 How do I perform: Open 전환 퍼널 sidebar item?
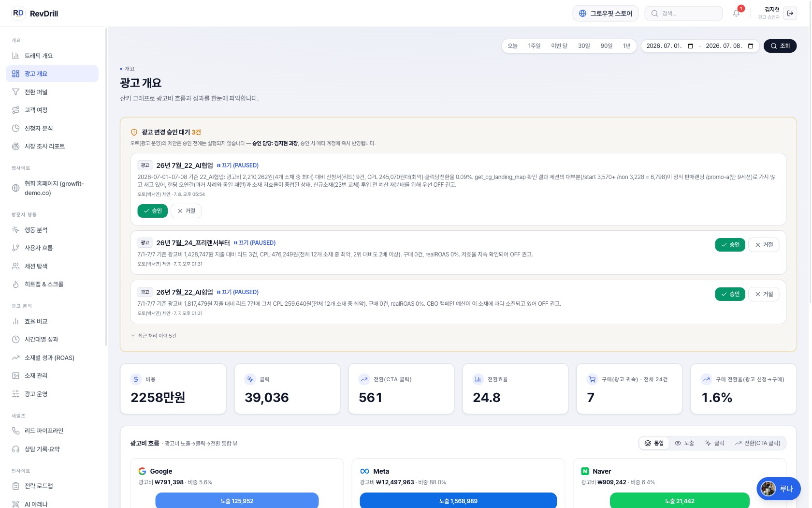click(x=52, y=92)
